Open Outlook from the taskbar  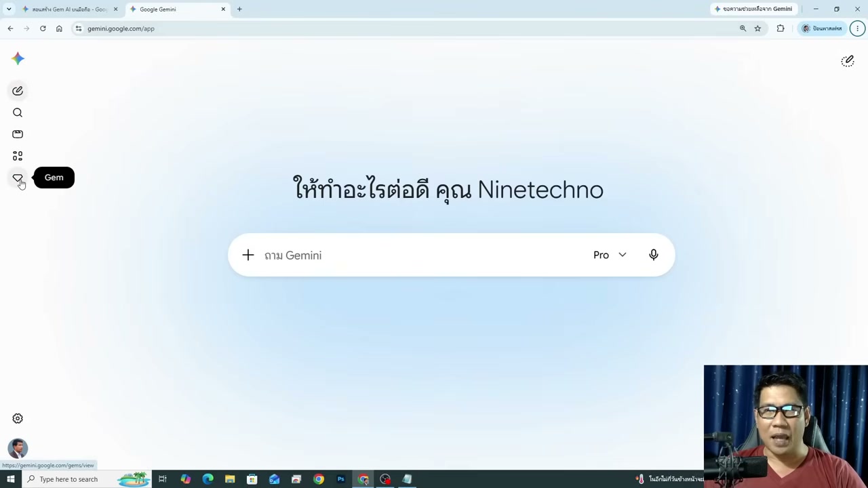click(275, 479)
